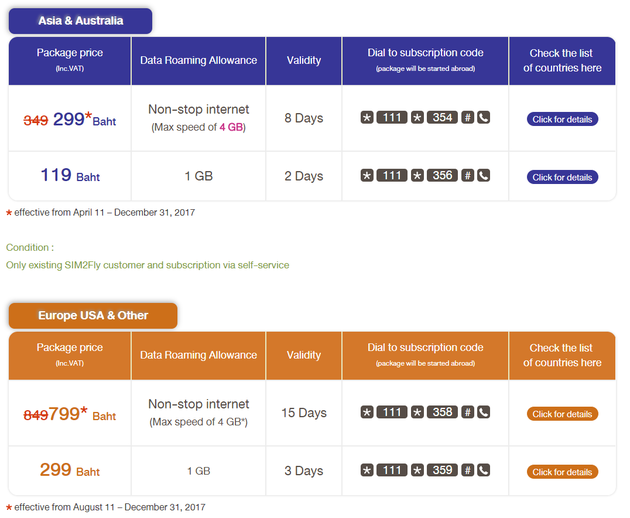Screen dimensions: 630x518
Task: Click the 356 code key
Action: (x=442, y=175)
